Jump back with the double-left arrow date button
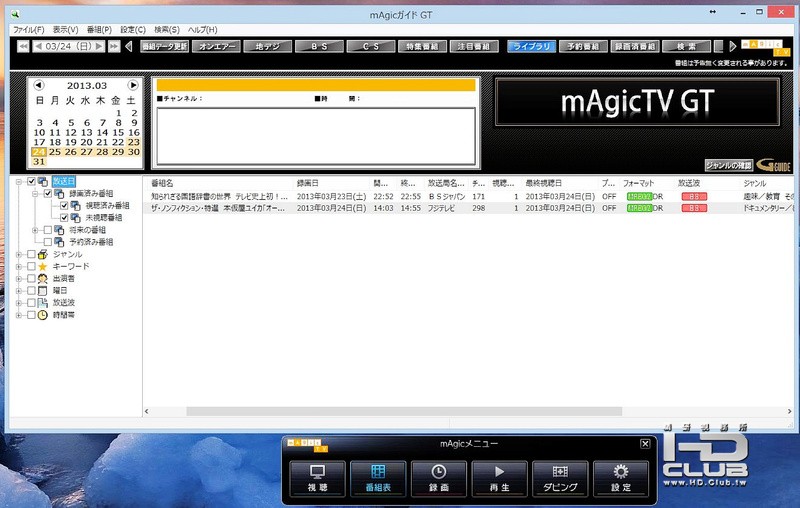This screenshot has height=508, width=800. (x=23, y=46)
